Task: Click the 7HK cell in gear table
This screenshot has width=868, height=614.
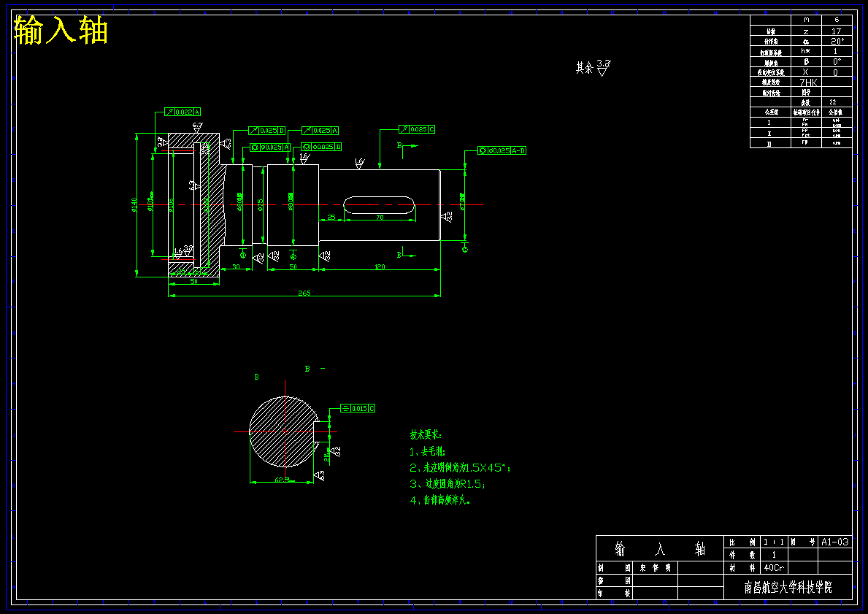Action: 808,82
